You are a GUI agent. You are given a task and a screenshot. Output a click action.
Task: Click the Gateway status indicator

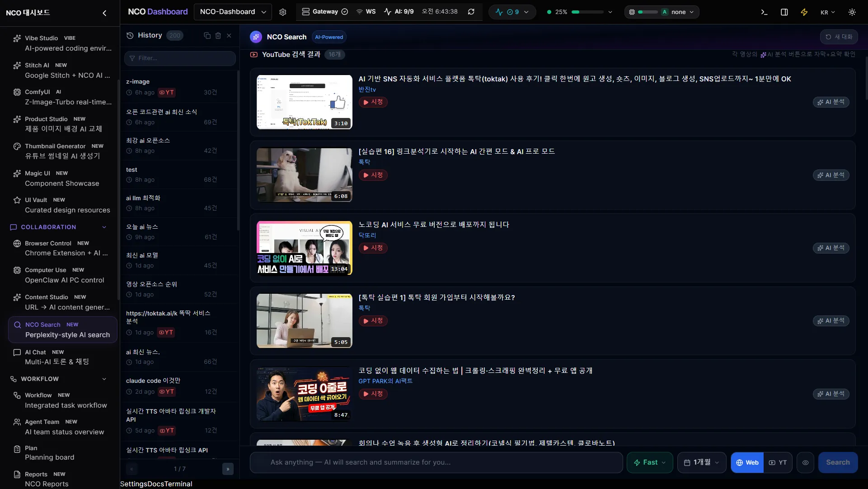pyautogui.click(x=325, y=12)
